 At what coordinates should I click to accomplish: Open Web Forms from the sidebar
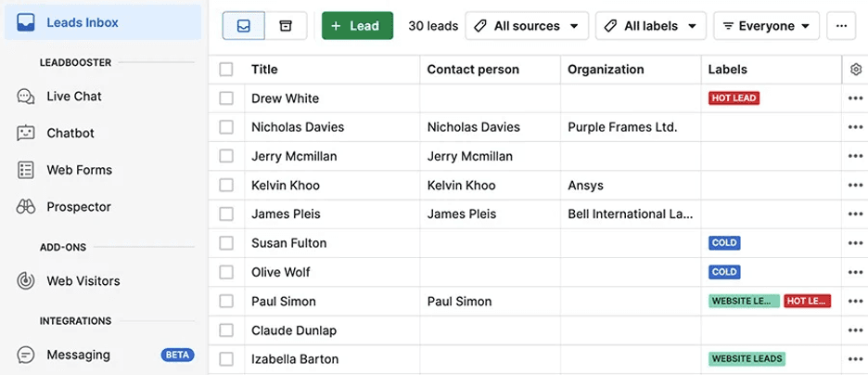click(79, 170)
